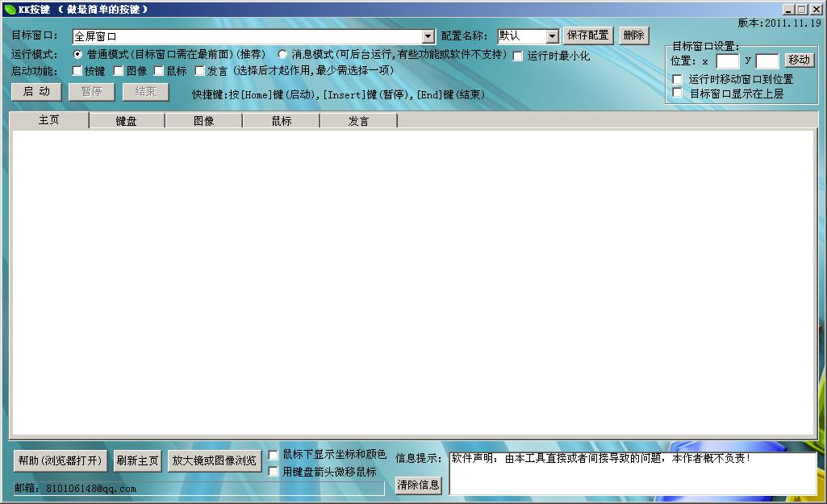Click the 删除 config button
The height and width of the screenshot is (504, 827).
point(634,35)
